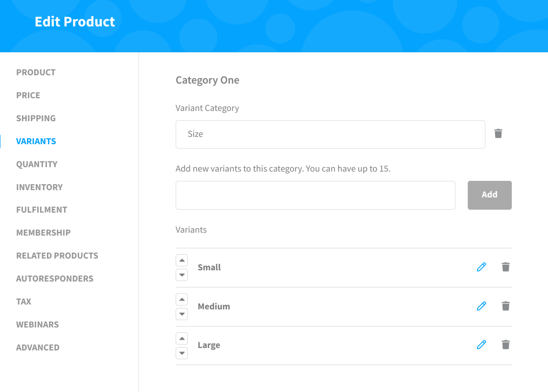548x392 pixels.
Task: Edit the Small variant with pencil icon
Action: coord(481,267)
